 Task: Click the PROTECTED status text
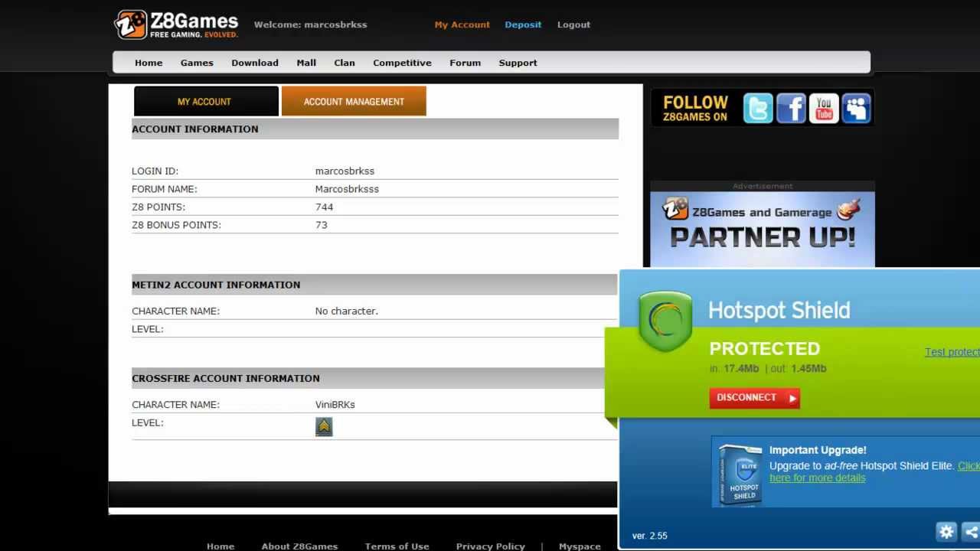point(764,348)
